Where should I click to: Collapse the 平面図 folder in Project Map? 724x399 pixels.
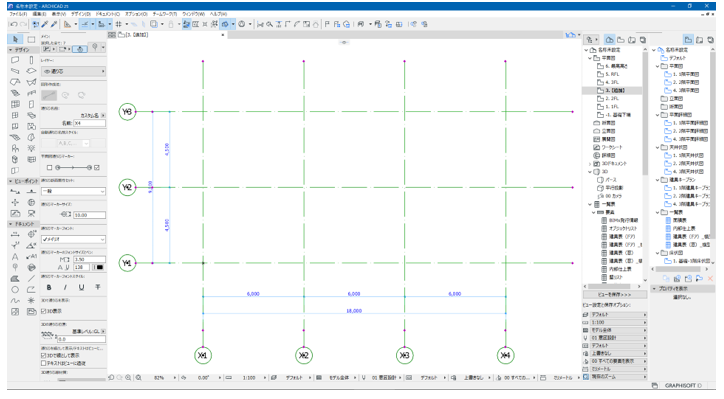tap(590, 58)
